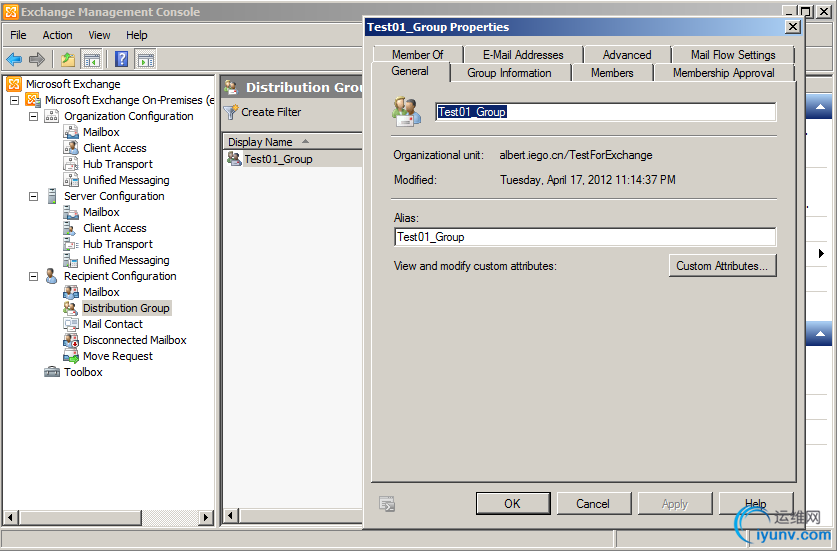
Task: Collapse the Organization Configuration node
Action: [x=34, y=116]
